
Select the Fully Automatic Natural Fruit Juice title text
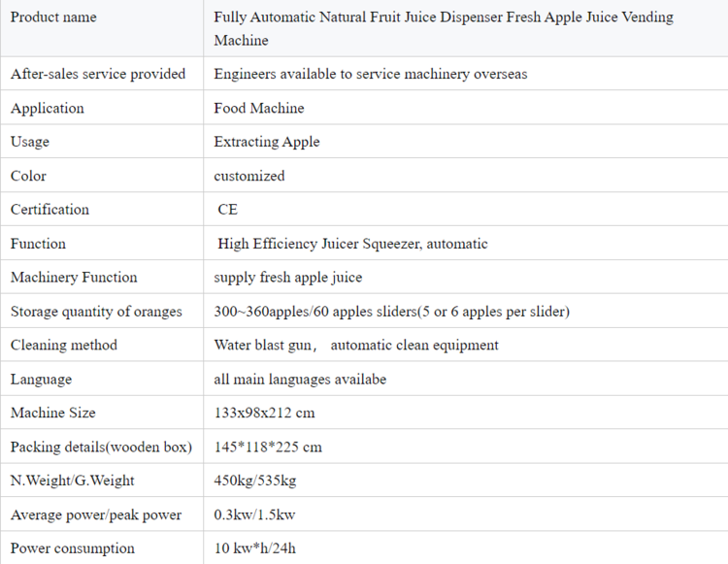pyautogui.click(x=443, y=29)
